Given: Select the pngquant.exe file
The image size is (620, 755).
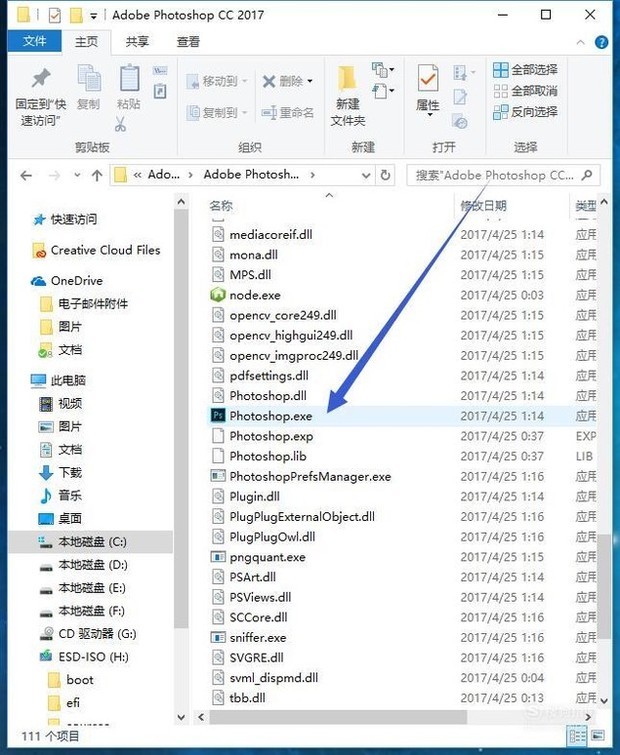Looking at the screenshot, I should pyautogui.click(x=267, y=557).
